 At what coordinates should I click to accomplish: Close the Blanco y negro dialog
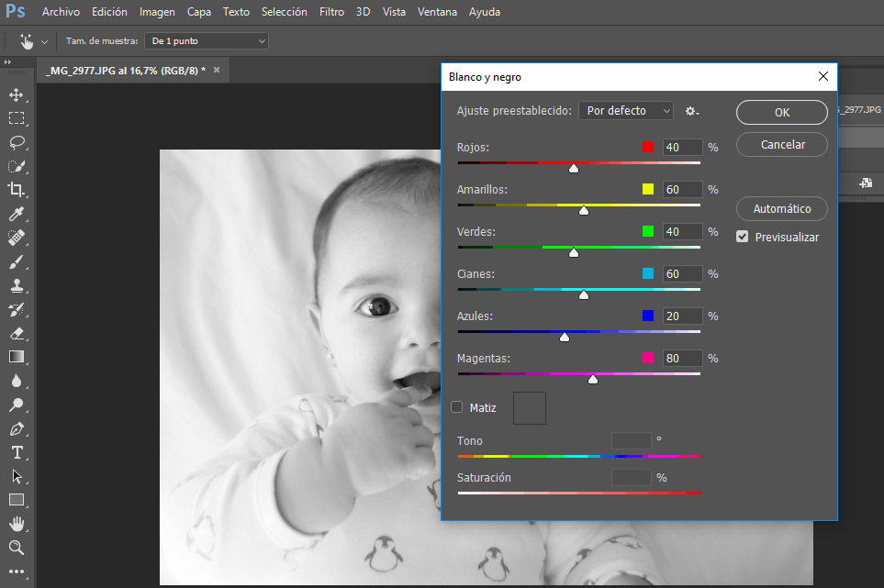click(823, 77)
